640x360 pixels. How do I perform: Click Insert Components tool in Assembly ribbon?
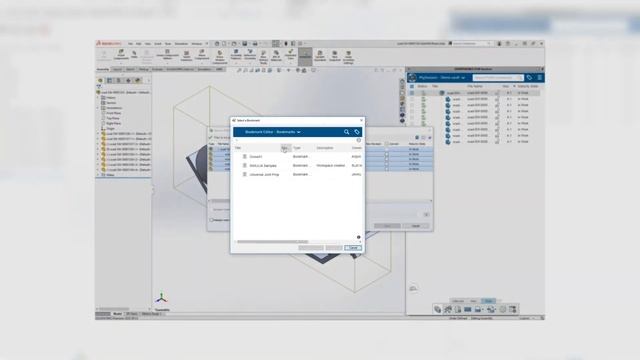point(121,55)
